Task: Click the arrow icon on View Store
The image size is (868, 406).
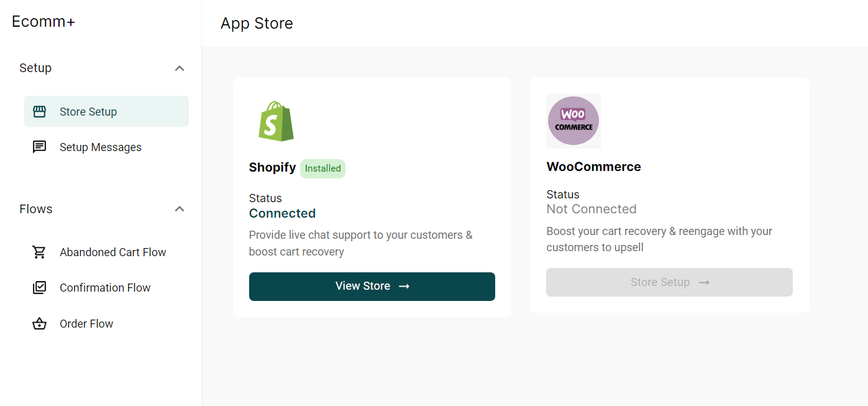Action: pos(404,287)
